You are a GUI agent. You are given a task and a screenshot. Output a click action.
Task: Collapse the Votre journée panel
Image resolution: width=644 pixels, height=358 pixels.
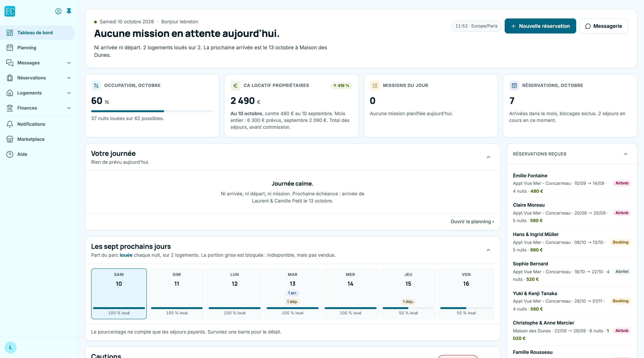488,157
